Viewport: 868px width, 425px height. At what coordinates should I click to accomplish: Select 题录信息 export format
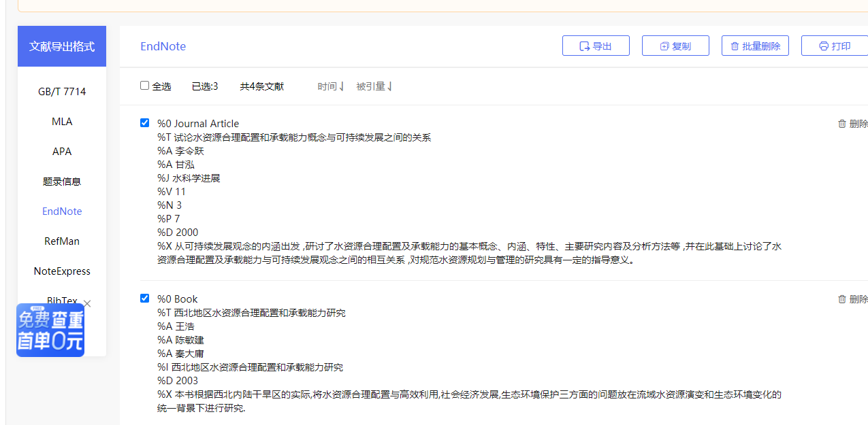62,182
